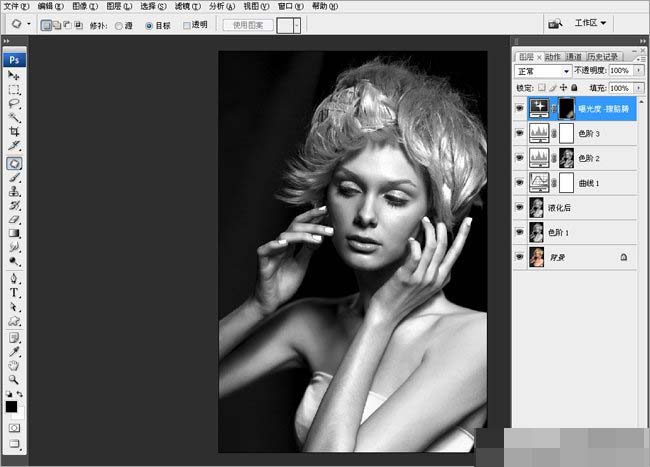Image resolution: width=650 pixels, height=467 pixels.
Task: Enable the 透明 (Transparent) checkbox
Action: pyautogui.click(x=187, y=24)
